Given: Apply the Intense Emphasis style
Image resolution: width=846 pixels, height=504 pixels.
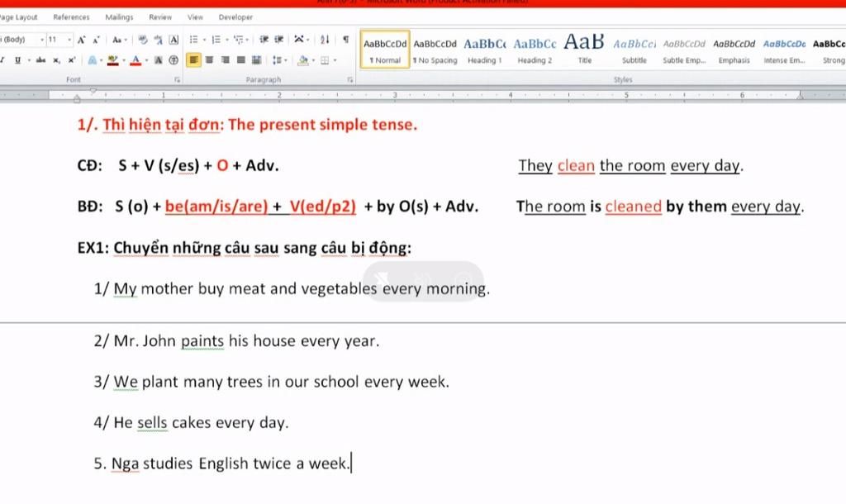Looking at the screenshot, I should (x=784, y=50).
